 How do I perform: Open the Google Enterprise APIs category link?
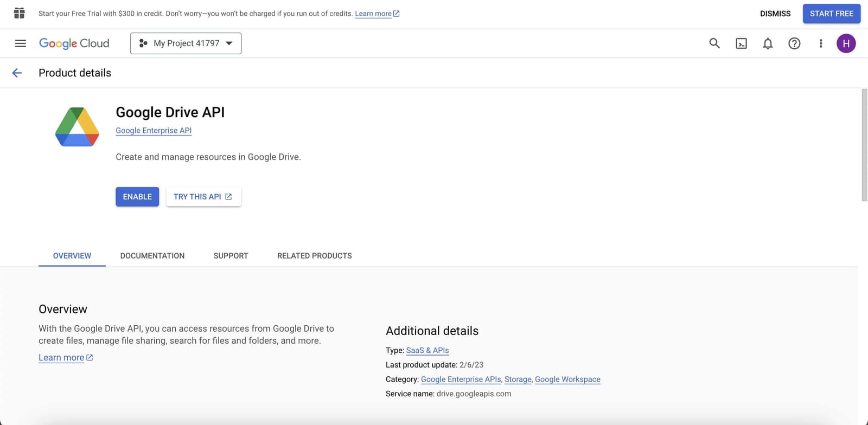pos(461,379)
